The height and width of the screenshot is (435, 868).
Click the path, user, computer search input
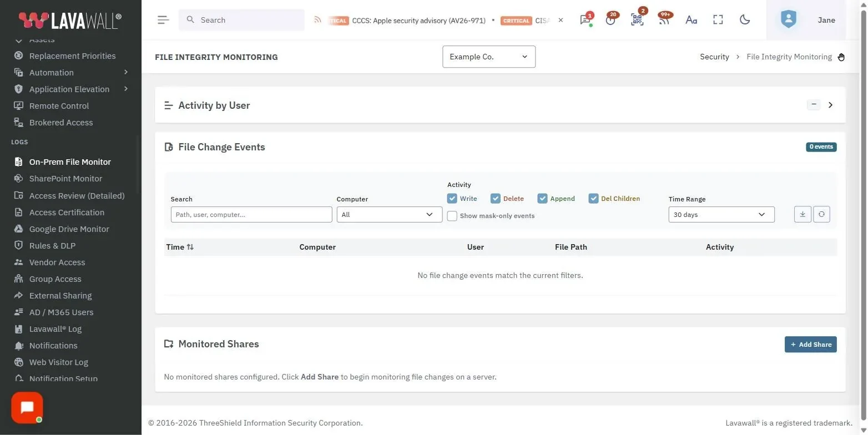pos(251,215)
